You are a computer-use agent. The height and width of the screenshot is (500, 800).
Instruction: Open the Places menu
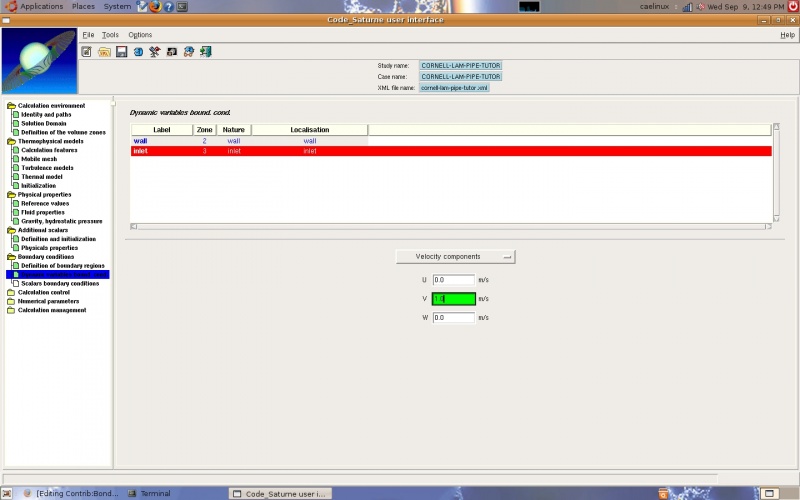(x=83, y=6)
